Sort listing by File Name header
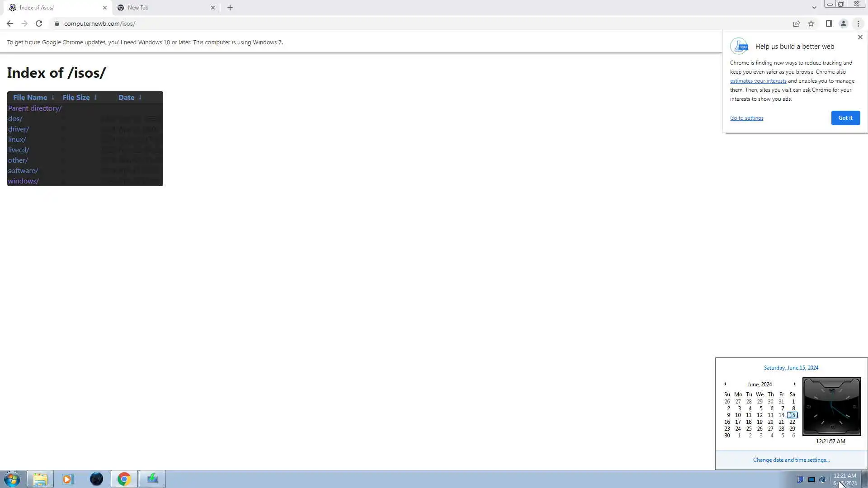The image size is (868, 488). point(30,97)
